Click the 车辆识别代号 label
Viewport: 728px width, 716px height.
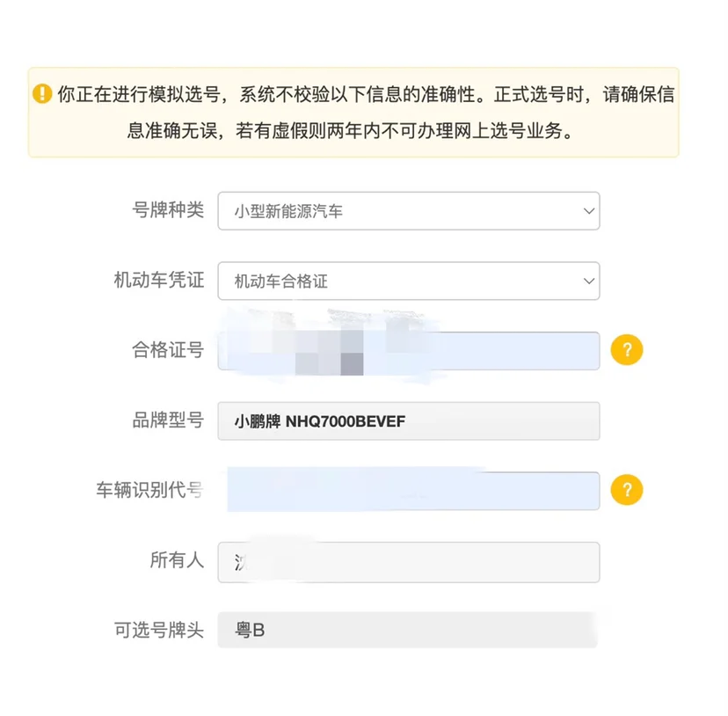click(150, 490)
